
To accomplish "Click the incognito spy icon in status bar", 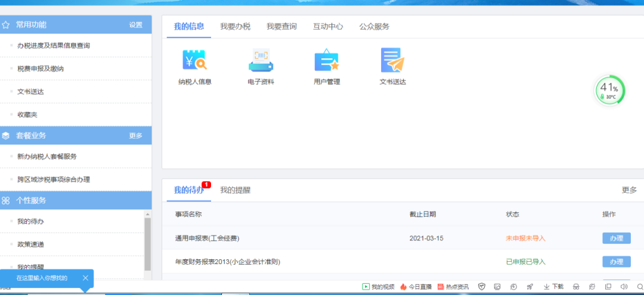I will (576, 287).
